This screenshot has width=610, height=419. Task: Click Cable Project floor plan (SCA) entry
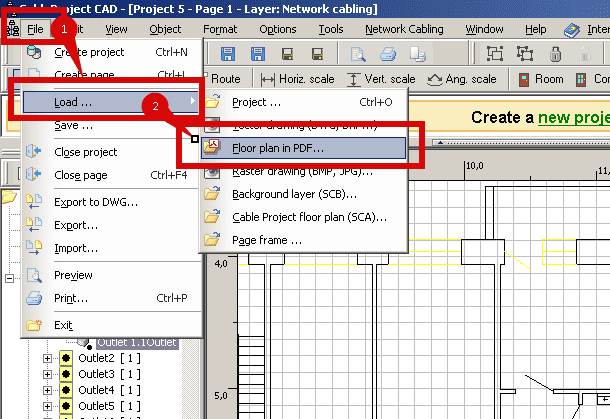309,217
